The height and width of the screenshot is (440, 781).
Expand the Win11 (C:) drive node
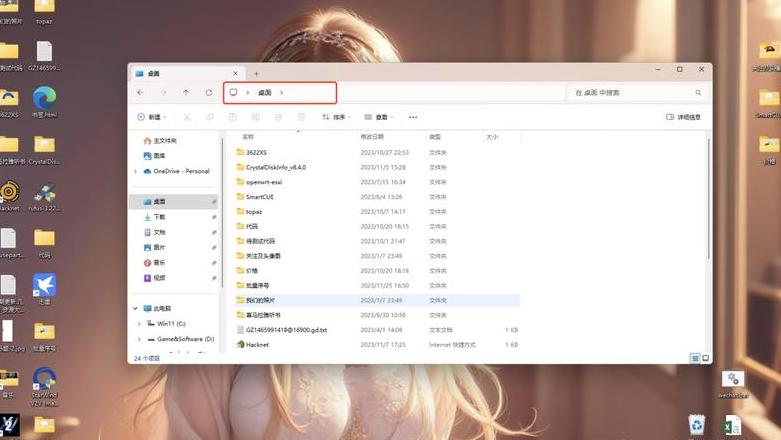pyautogui.click(x=139, y=324)
